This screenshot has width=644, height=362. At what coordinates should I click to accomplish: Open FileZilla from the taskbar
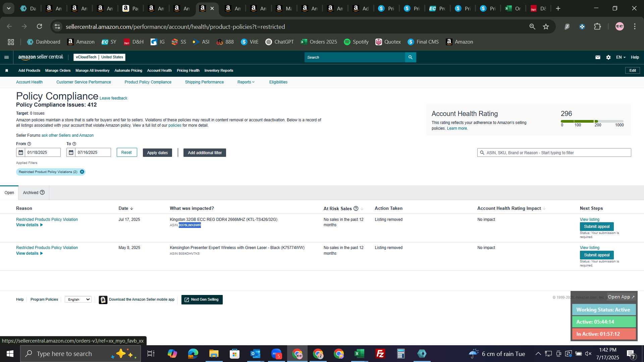380,354
